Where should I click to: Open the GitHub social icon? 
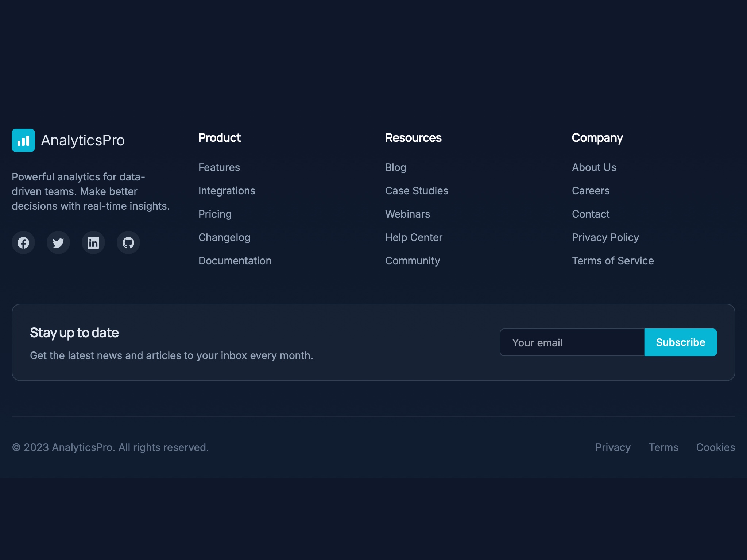click(128, 242)
